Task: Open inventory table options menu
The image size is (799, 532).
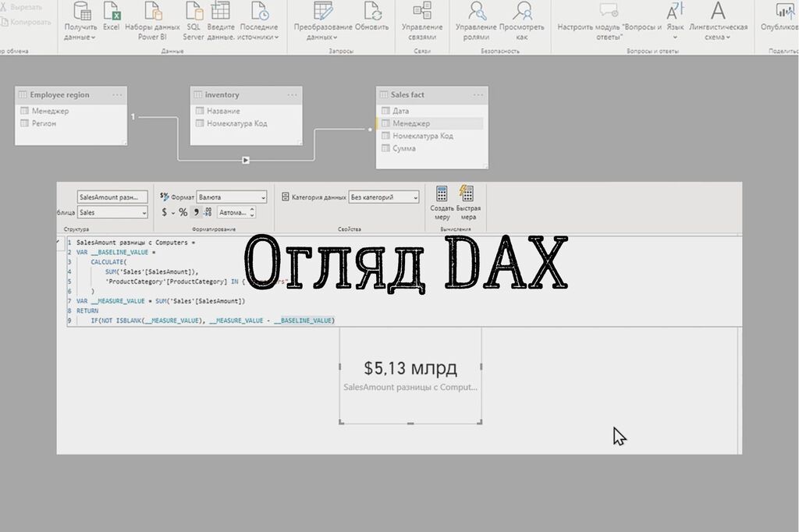Action: click(292, 95)
